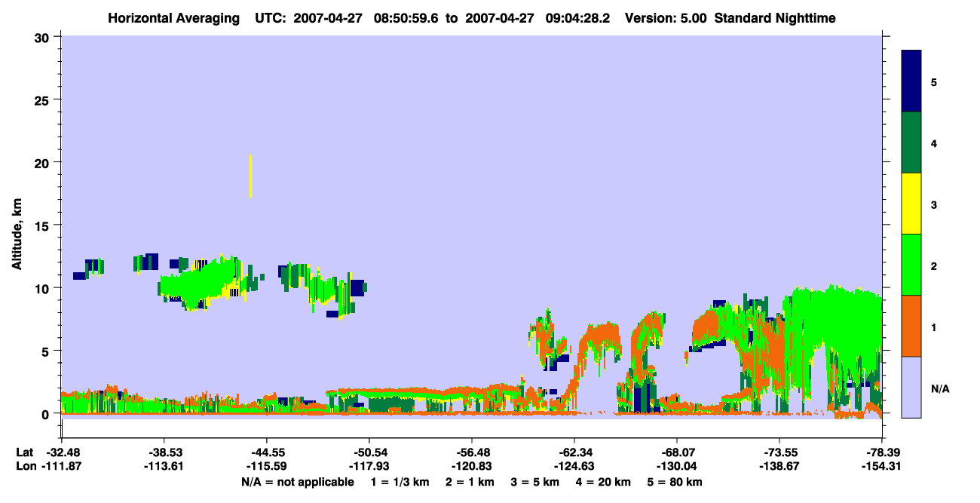
Task: Click the latitude value -78.39
Action: point(881,452)
